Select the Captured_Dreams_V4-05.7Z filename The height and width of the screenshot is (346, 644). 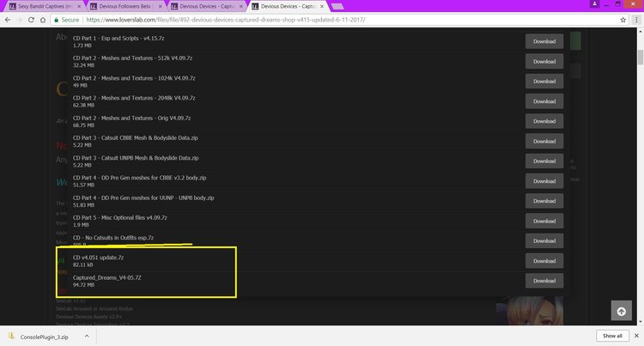(107, 278)
